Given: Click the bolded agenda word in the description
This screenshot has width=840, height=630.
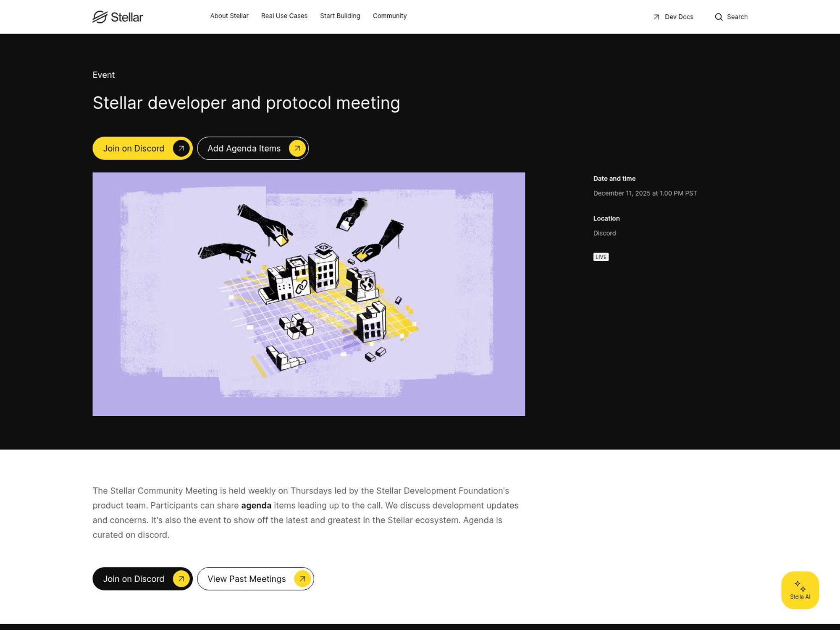Looking at the screenshot, I should pos(256,505).
